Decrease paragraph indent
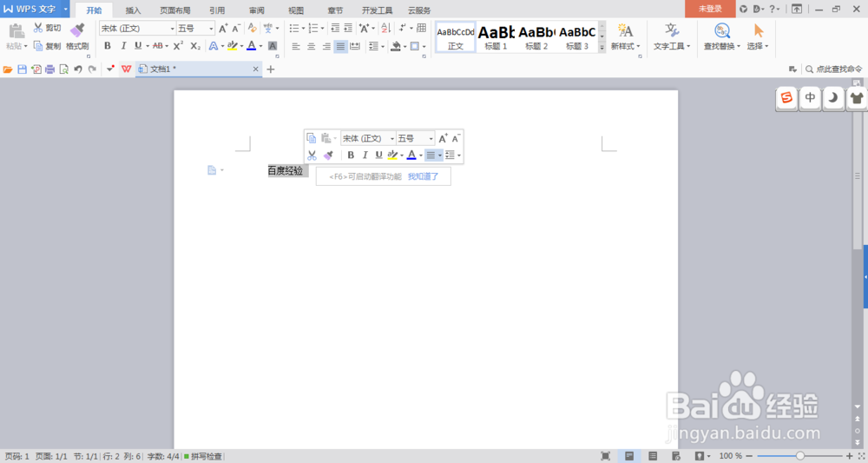The height and width of the screenshot is (463, 868). pos(335,29)
